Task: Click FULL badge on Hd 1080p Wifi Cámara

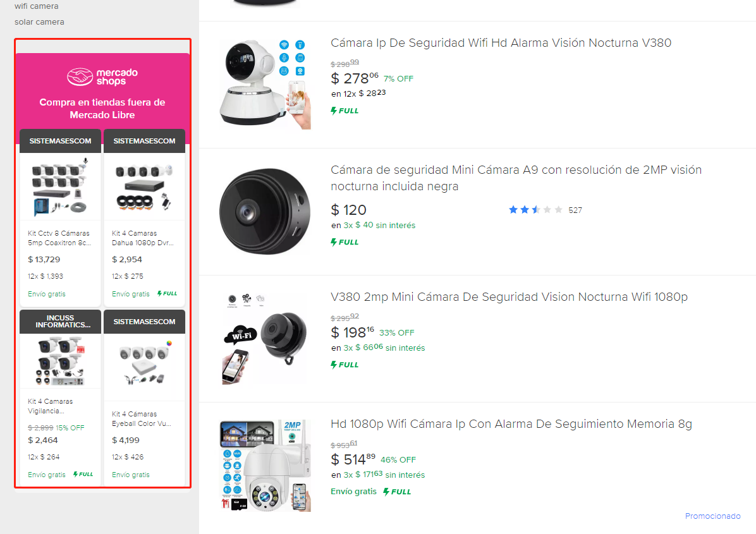Action: (x=397, y=492)
